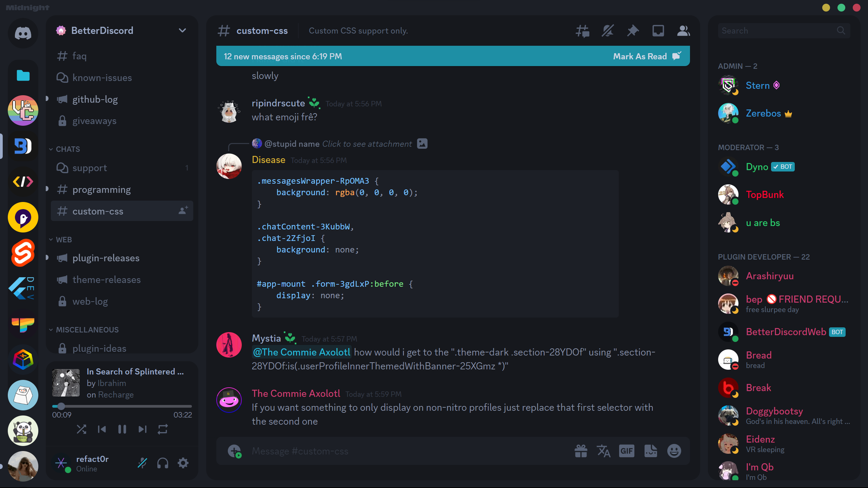Screen dimensions: 868x488
Task: Open pinned messages with pin icon
Action: [633, 31]
